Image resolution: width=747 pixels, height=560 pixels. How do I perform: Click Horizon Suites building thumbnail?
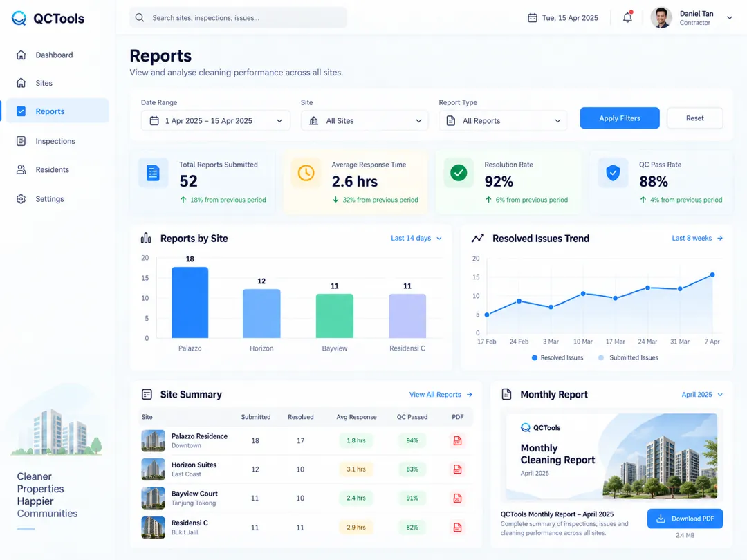154,469
